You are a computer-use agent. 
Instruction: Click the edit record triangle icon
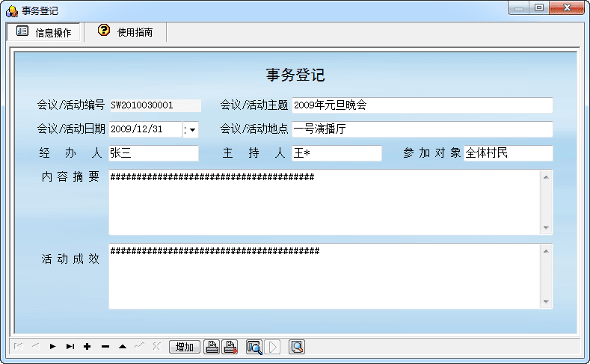pyautogui.click(x=122, y=347)
